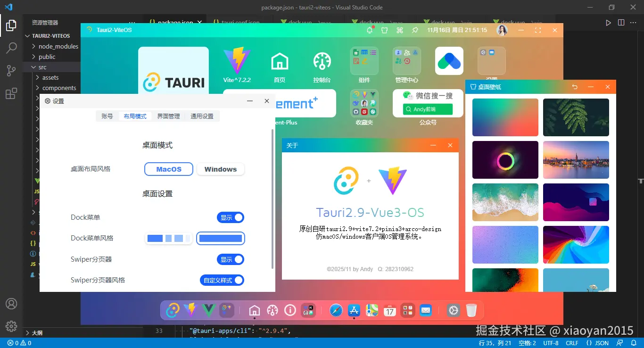The width and height of the screenshot is (644, 348).
Task: Open the App Store icon in the Dock
Action: 354,310
